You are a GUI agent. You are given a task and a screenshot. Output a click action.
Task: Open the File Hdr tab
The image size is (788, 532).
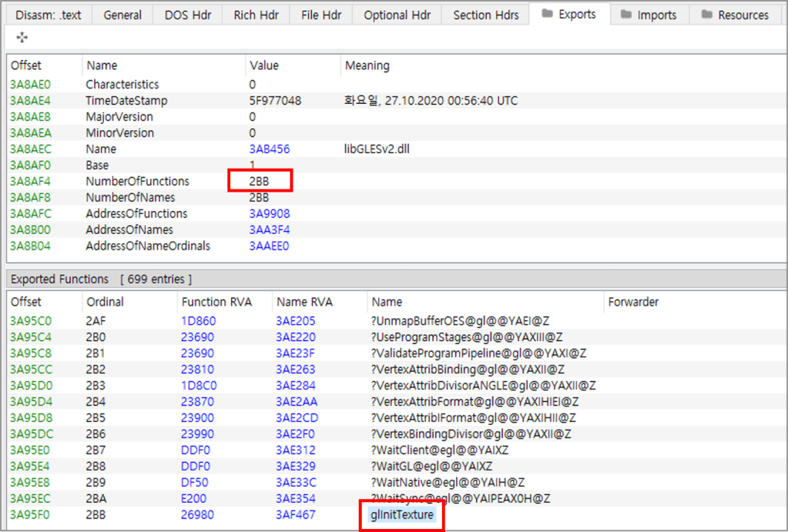point(321,15)
